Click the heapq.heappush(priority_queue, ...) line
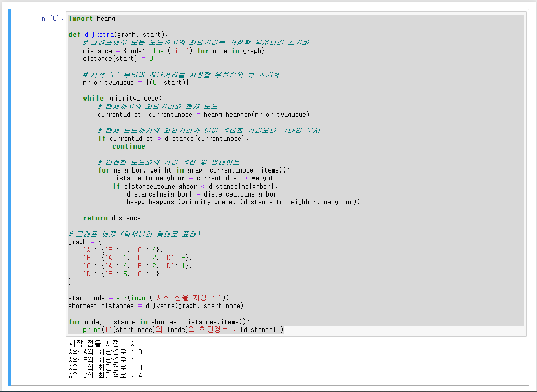The width and height of the screenshot is (537, 392). click(243, 202)
